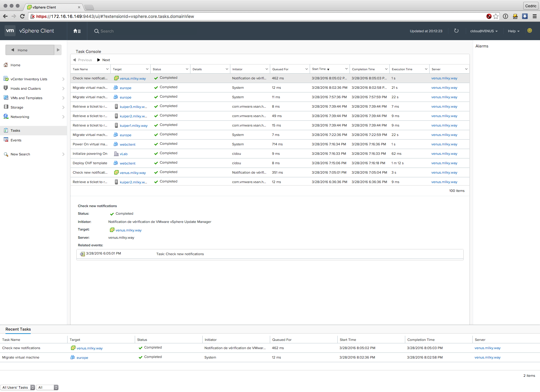Screen dimensions: 540x392
Task: Click the Home house icon in sidebar
Action: pyautogui.click(x=6, y=65)
